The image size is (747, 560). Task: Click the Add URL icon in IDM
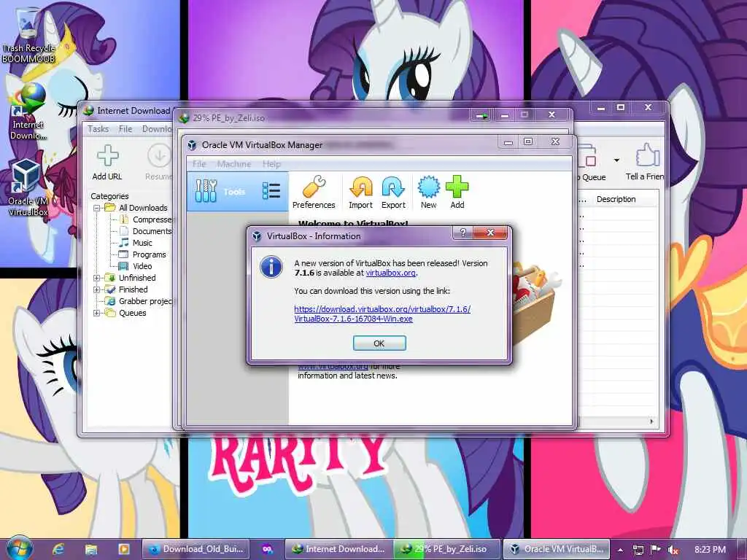pyautogui.click(x=107, y=163)
